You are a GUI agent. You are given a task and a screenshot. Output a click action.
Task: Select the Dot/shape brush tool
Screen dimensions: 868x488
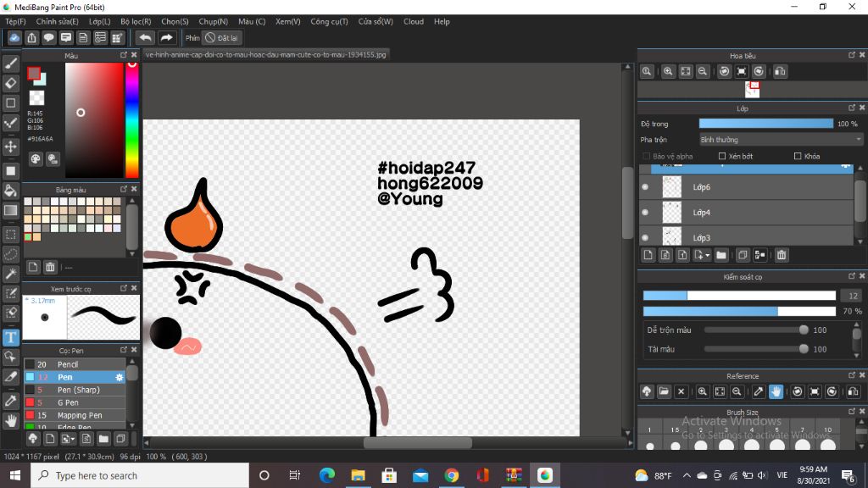(x=10, y=123)
